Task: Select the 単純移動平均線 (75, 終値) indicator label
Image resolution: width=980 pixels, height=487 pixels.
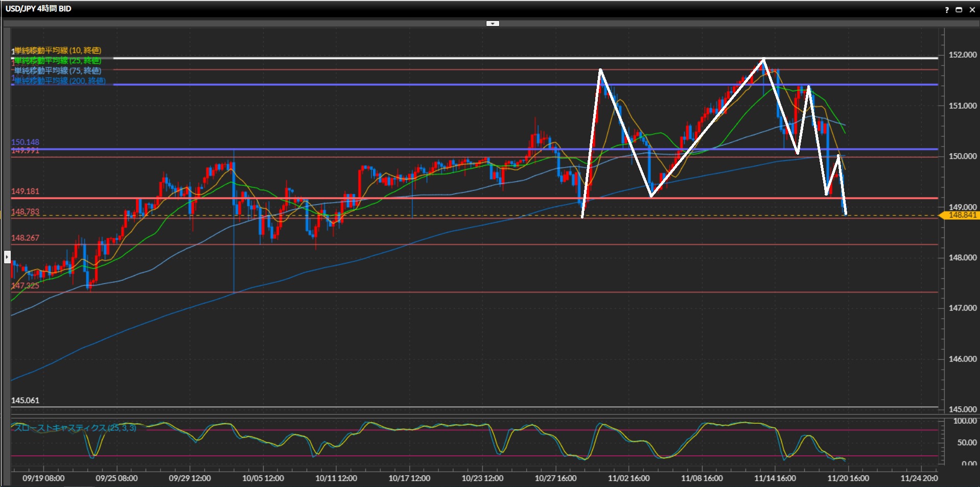Action: pyautogui.click(x=57, y=71)
